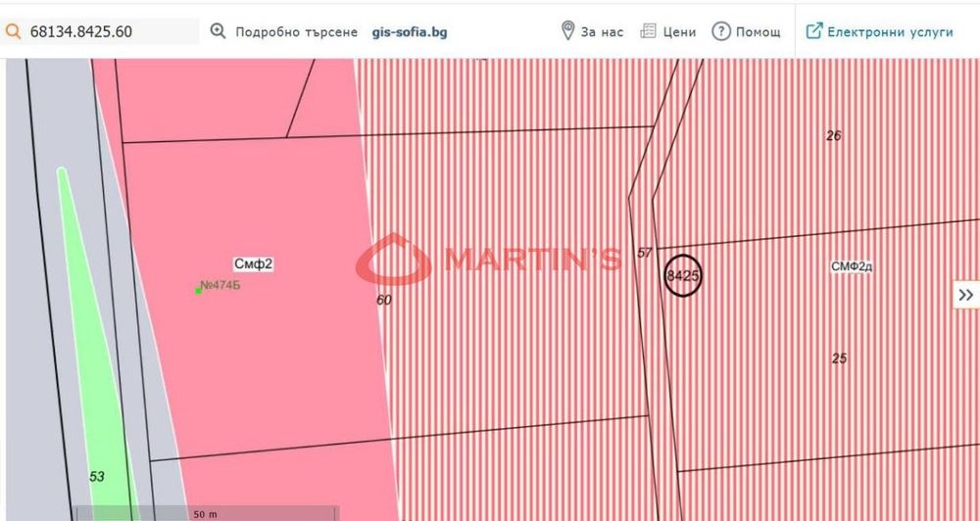
Task: Click the external link icon
Action: (x=813, y=31)
